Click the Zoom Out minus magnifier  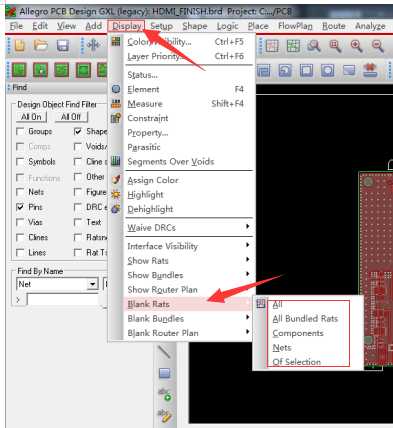click(378, 46)
